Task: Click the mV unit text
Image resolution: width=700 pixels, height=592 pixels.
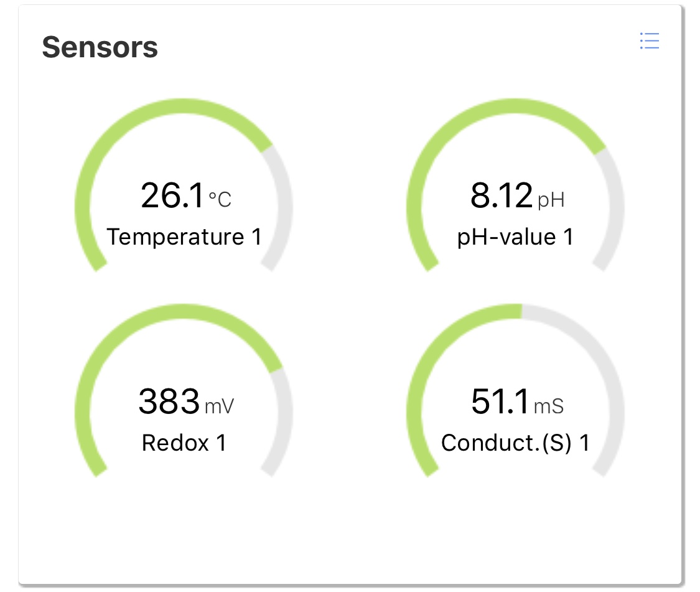Action: click(x=220, y=406)
